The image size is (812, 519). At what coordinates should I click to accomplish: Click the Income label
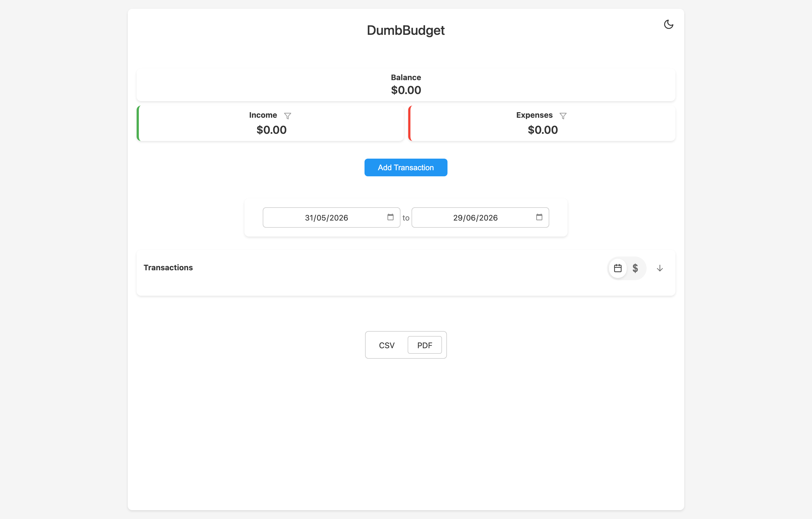[263, 115]
